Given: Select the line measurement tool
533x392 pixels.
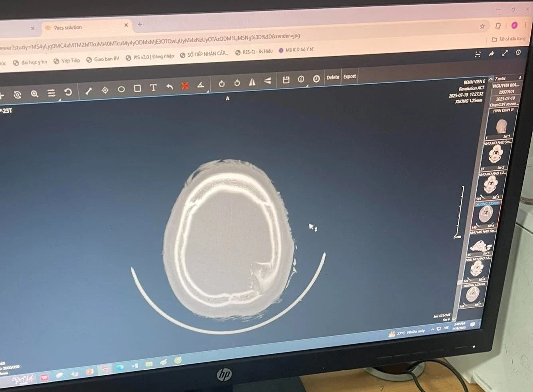Looking at the screenshot, I should (x=89, y=91).
